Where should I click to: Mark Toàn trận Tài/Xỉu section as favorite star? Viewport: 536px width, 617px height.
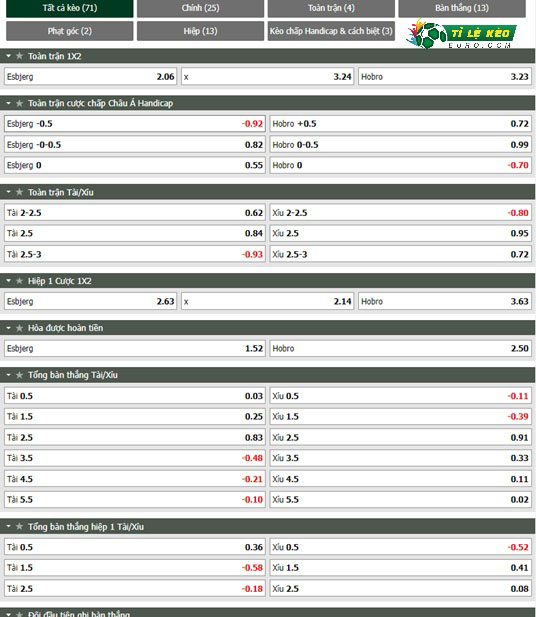19,192
